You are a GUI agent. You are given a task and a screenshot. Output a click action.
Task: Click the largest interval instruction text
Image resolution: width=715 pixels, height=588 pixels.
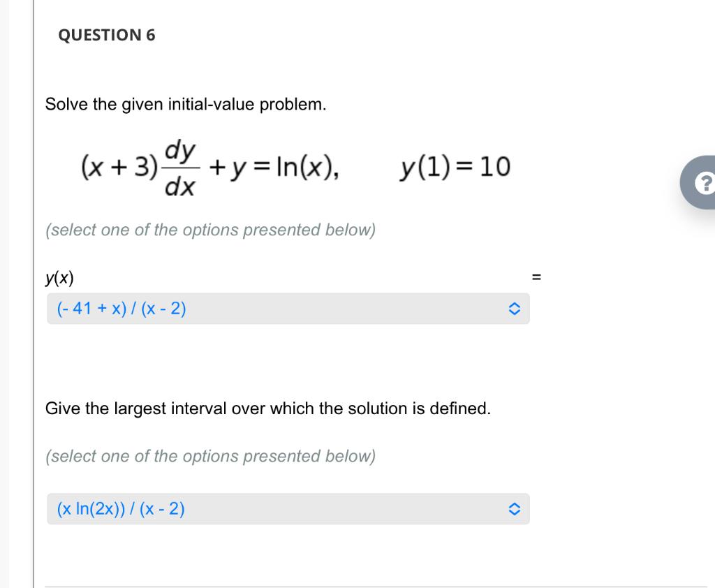269,409
